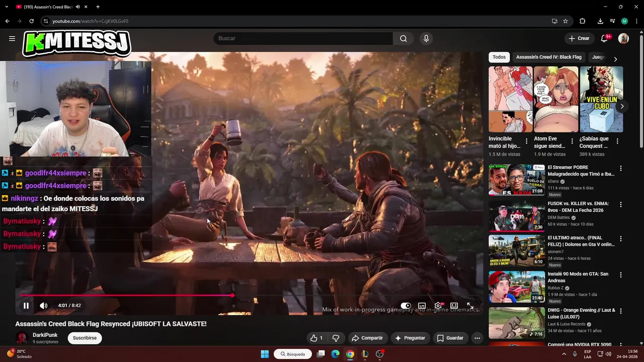Switch to theater mode
Screen dimensions: 644x362
454,306
